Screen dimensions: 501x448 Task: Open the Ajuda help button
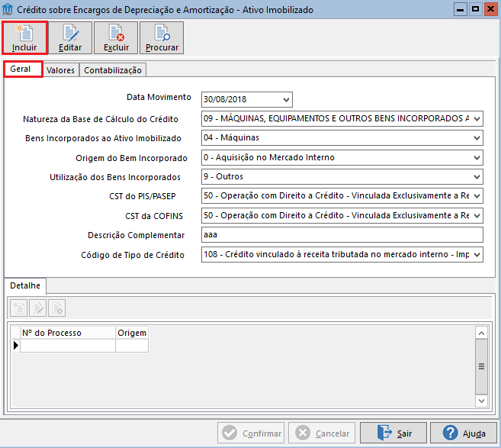click(x=464, y=433)
